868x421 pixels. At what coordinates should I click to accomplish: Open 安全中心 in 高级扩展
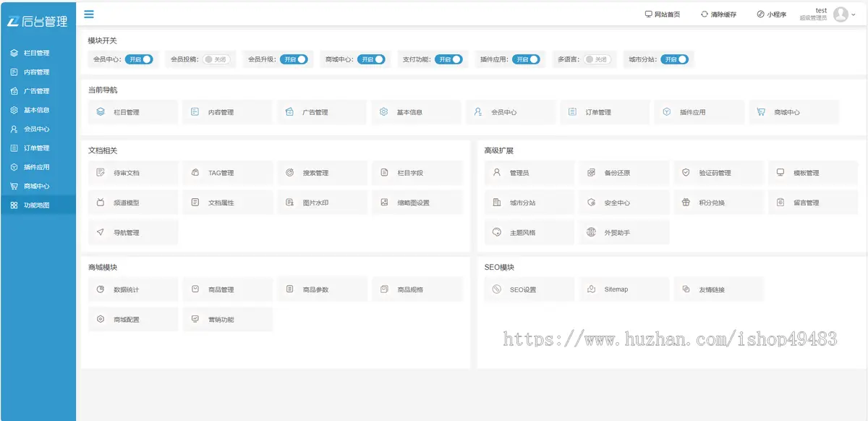pos(624,203)
